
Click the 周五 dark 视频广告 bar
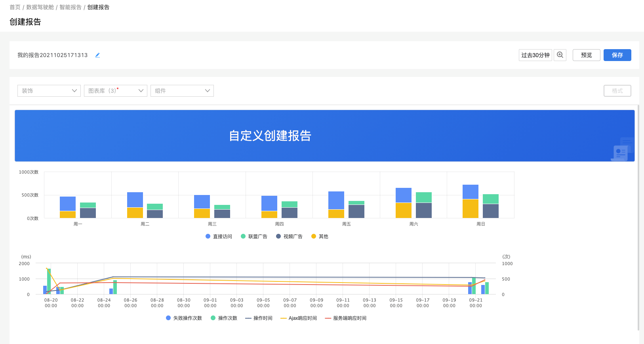(x=356, y=211)
